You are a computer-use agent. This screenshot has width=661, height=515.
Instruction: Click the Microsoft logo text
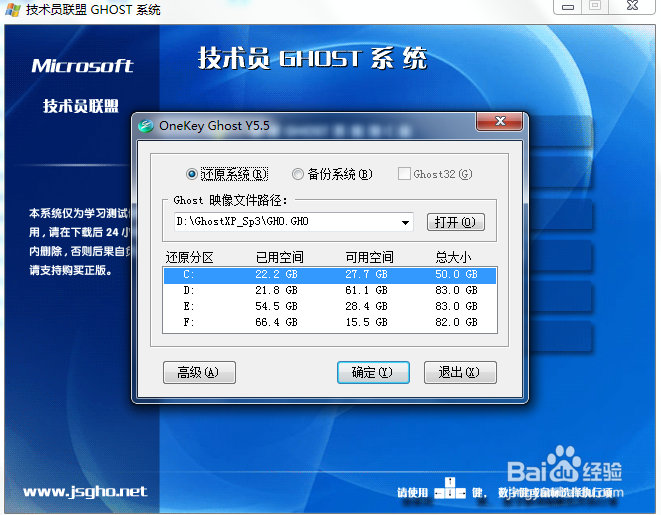pyautogui.click(x=82, y=66)
